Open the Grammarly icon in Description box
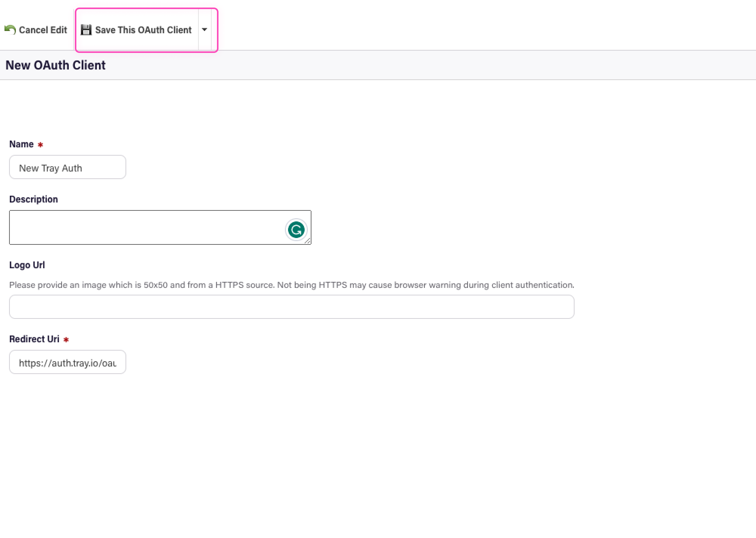Screen dimensions: 756x538 (296, 230)
